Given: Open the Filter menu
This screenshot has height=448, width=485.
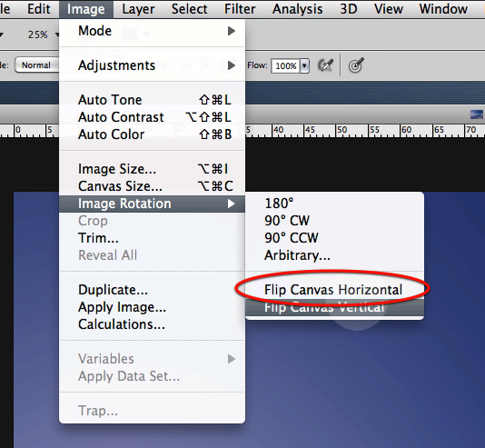Looking at the screenshot, I should [240, 9].
